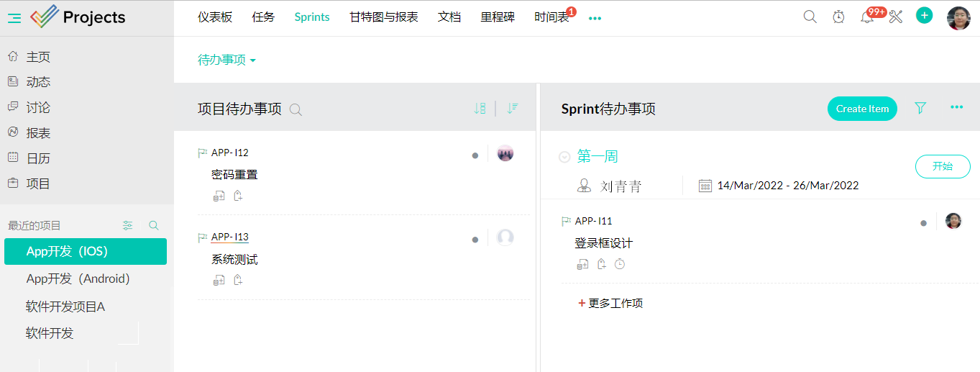Click the 更多工作项 add link
The height and width of the screenshot is (372, 980).
click(x=610, y=304)
